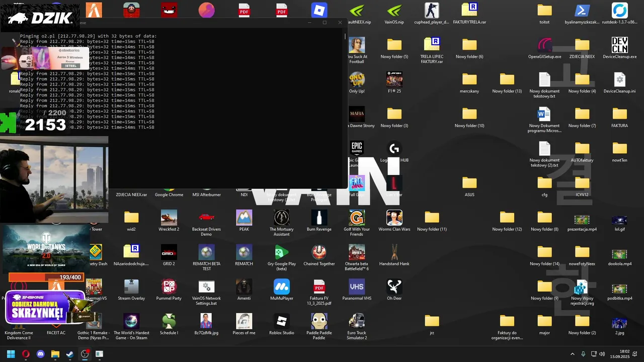This screenshot has height=362, width=644.
Task: Launch Gry Google Play (beta)
Action: (x=281, y=258)
